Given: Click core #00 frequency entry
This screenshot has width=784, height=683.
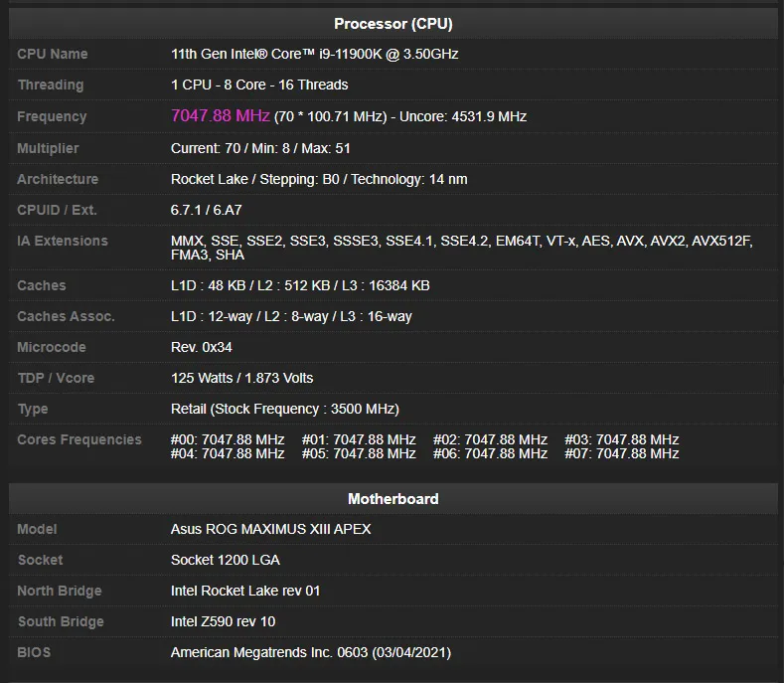Looking at the screenshot, I should [228, 439].
